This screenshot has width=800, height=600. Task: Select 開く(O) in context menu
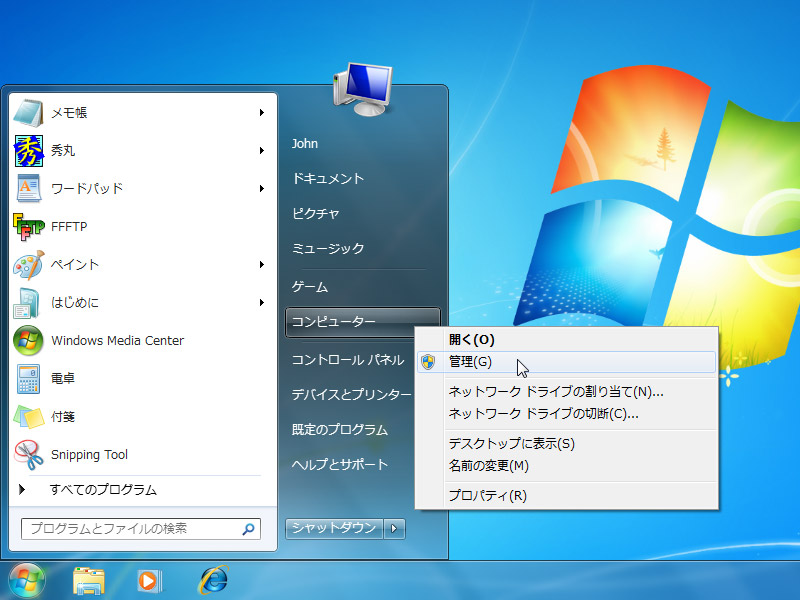[x=566, y=340]
